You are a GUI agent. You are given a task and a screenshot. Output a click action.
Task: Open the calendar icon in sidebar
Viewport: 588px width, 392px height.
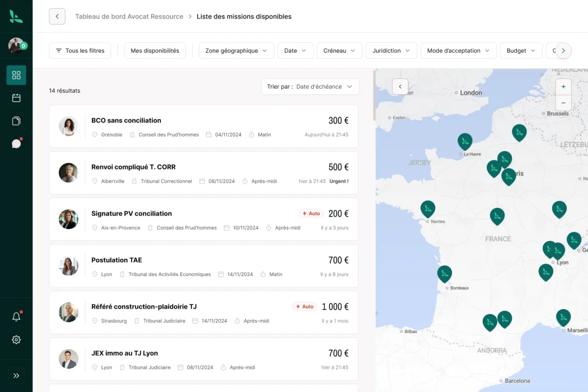point(16,98)
